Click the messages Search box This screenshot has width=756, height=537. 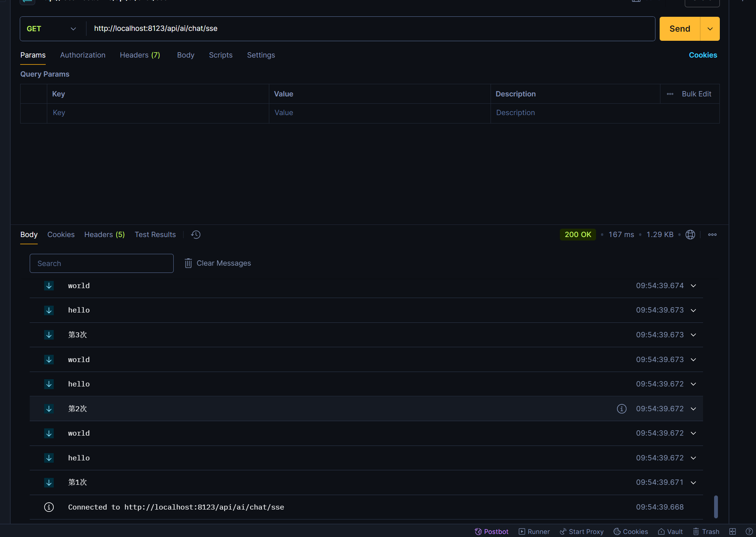click(x=101, y=263)
